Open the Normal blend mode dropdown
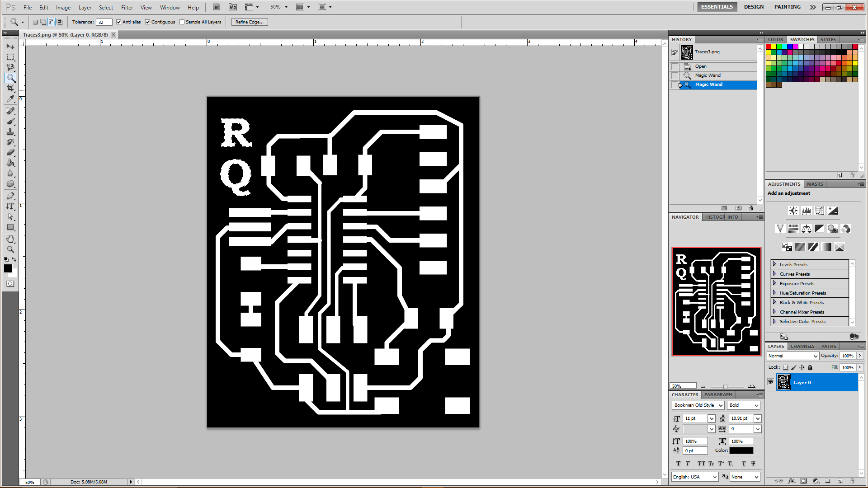The image size is (868, 488). [793, 356]
